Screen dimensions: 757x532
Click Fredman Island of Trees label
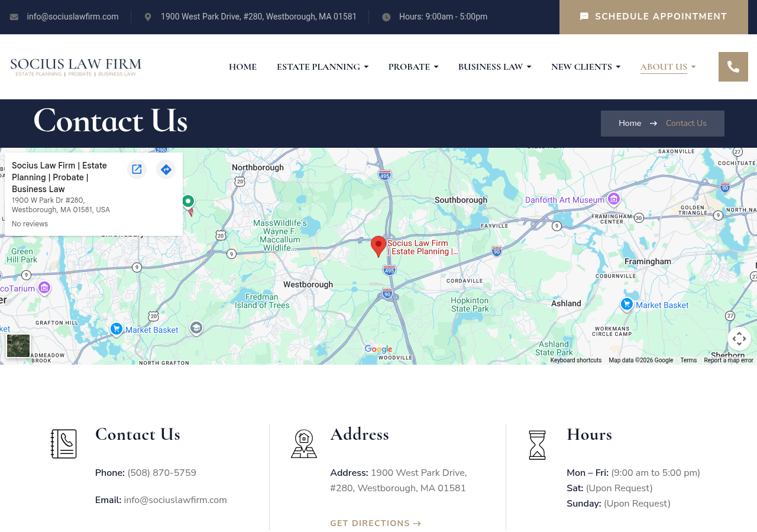pos(262,301)
